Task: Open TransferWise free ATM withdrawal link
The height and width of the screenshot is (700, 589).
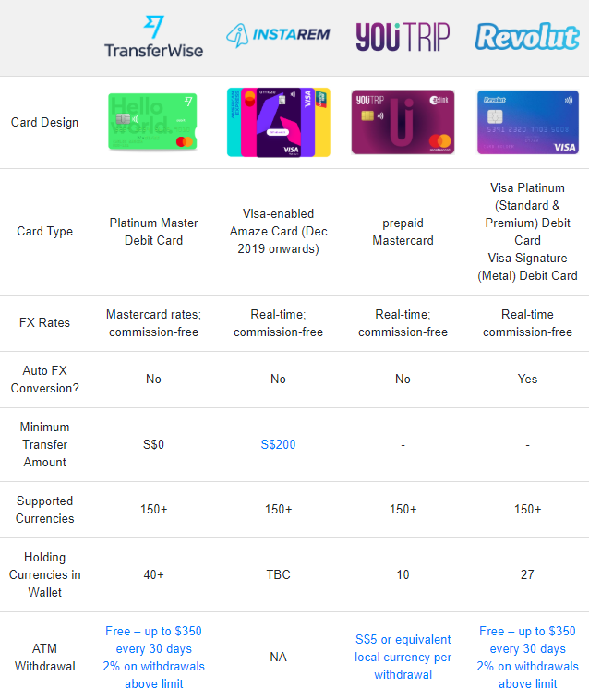Action: [153, 658]
